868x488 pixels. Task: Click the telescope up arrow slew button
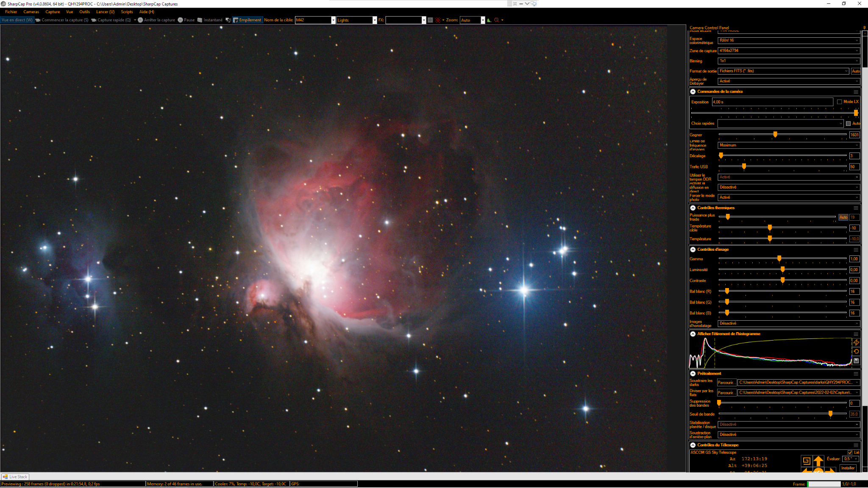818,461
